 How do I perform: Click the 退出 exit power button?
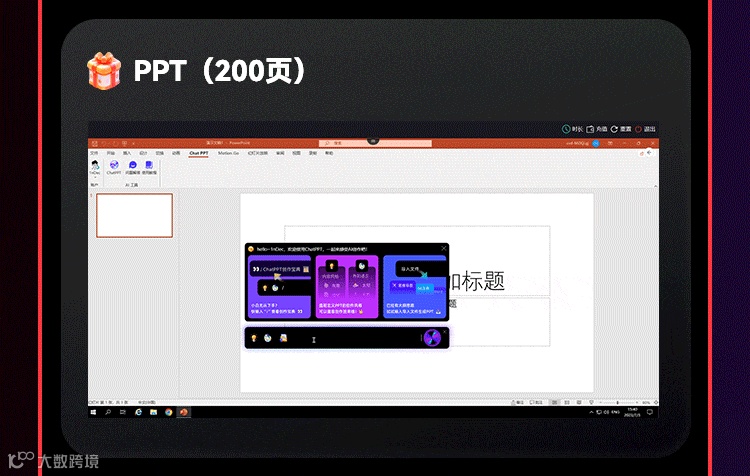click(x=645, y=129)
